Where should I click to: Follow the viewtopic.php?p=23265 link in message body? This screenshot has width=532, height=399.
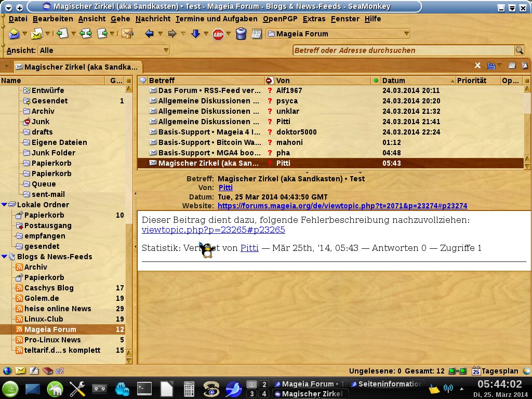[214, 230]
